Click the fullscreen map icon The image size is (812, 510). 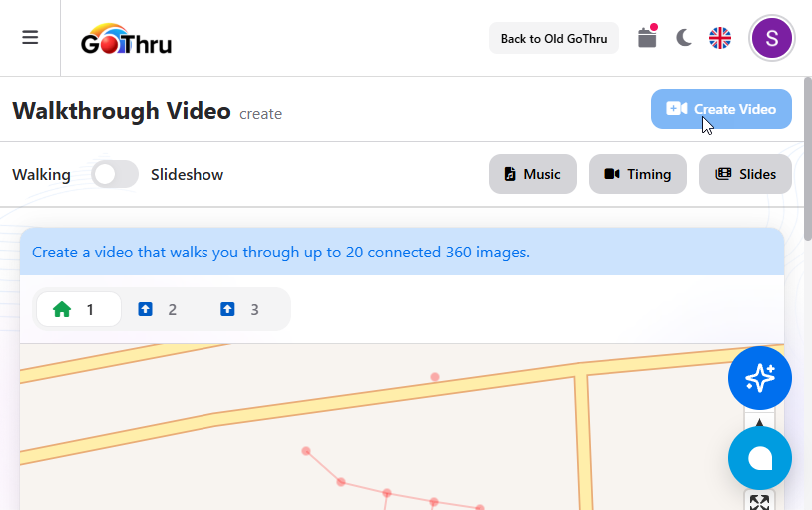pos(759,502)
